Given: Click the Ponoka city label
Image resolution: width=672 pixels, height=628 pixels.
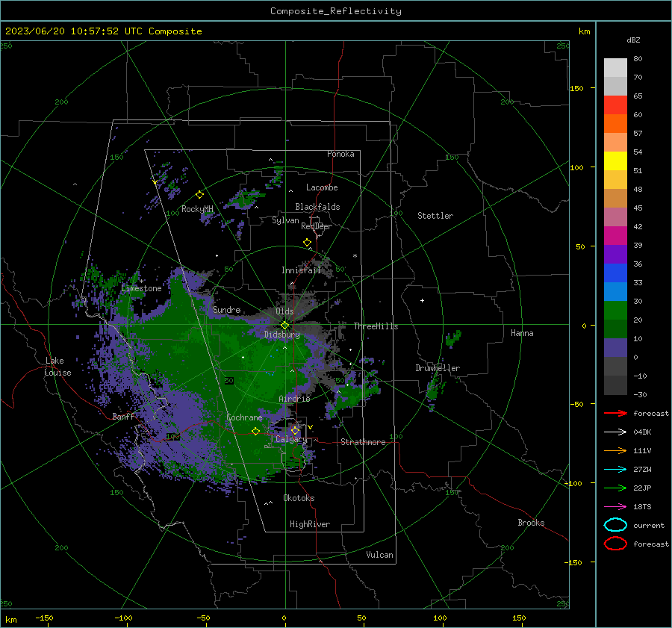Looking at the screenshot, I should pos(340,154).
